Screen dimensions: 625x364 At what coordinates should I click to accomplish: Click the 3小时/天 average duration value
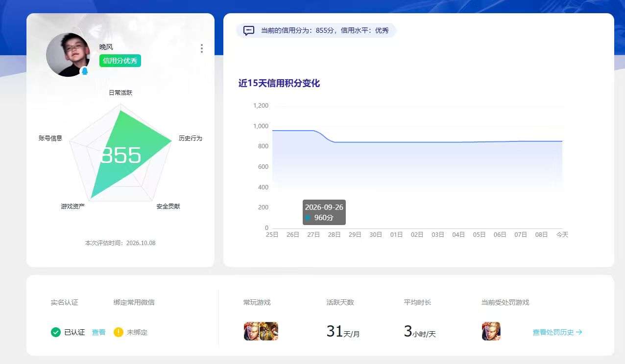[x=420, y=332]
